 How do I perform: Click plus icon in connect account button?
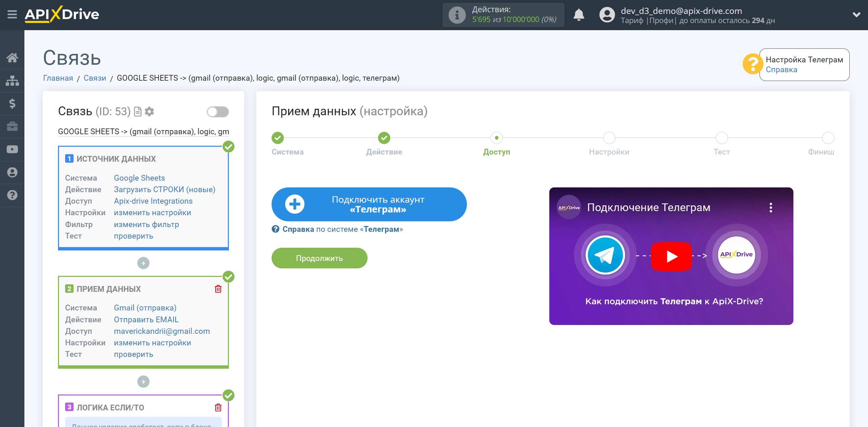pos(295,204)
